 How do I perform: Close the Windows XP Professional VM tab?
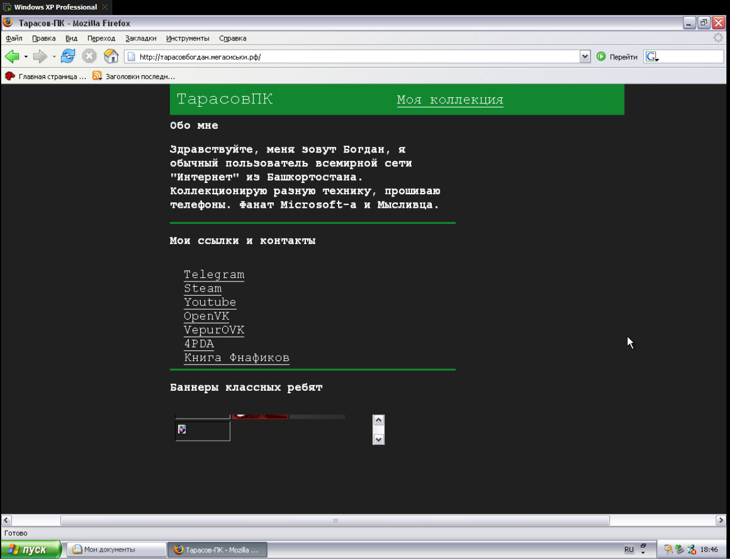[x=105, y=7]
